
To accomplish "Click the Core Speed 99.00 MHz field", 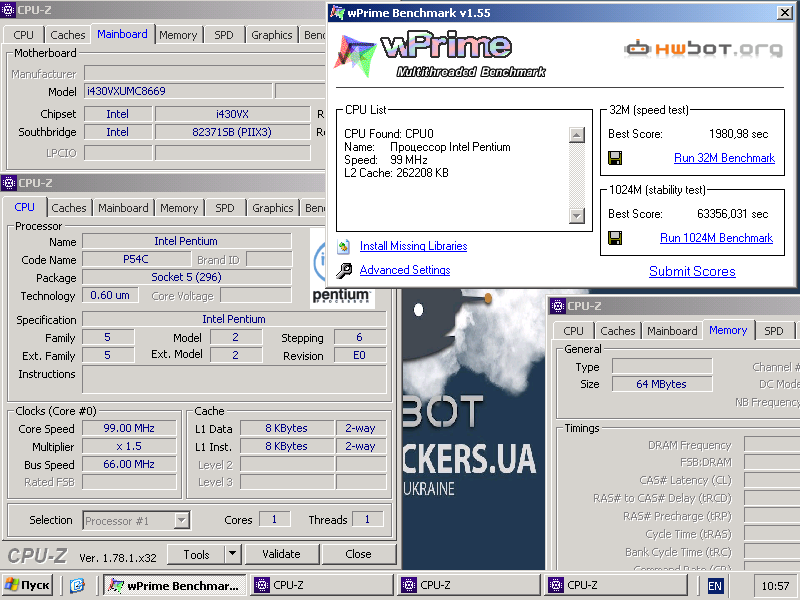I will (129, 428).
